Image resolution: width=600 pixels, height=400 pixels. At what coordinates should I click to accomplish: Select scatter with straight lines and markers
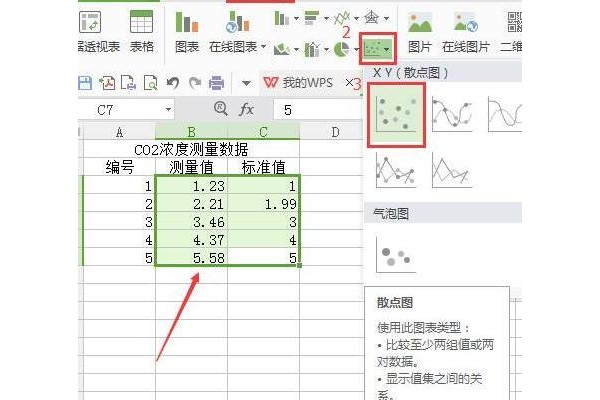[x=396, y=170]
